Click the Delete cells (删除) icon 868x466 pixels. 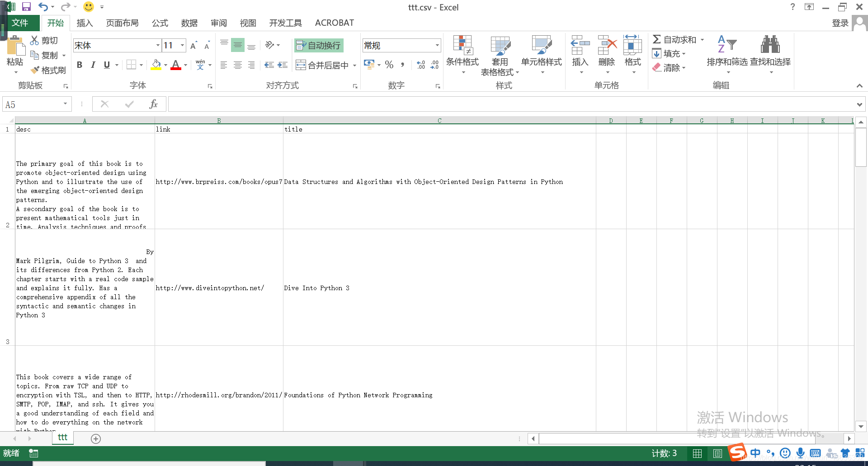[607, 45]
